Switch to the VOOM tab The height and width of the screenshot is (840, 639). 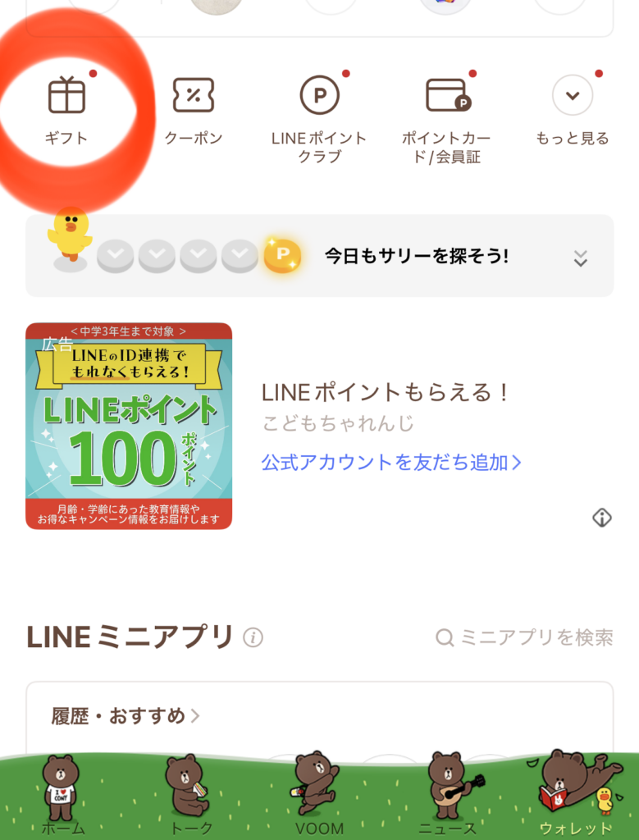(318, 792)
